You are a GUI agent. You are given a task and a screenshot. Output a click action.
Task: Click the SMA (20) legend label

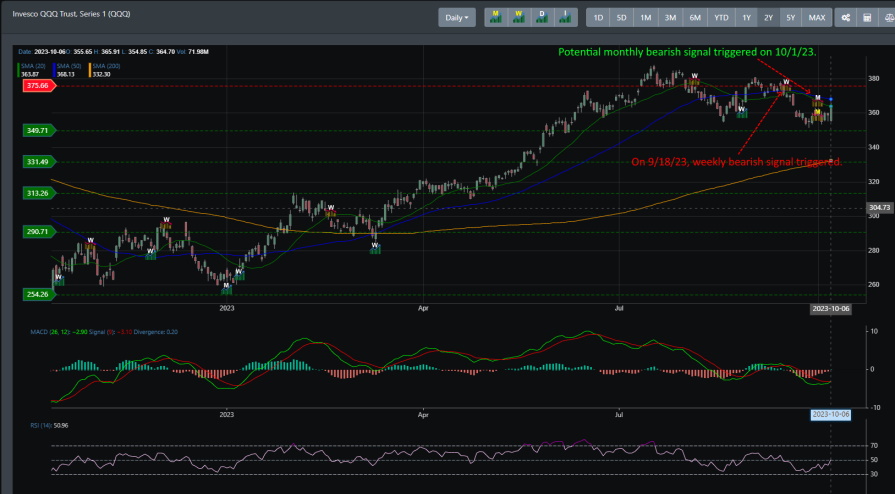coord(35,66)
